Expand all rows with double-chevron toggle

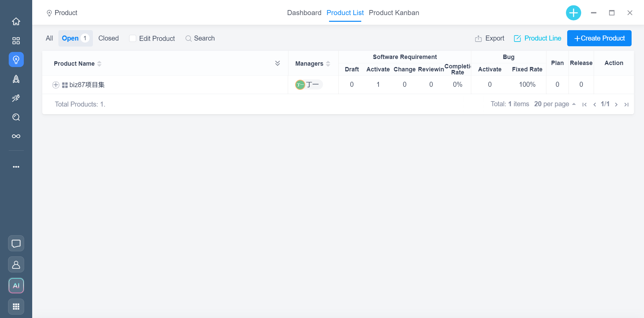(277, 63)
